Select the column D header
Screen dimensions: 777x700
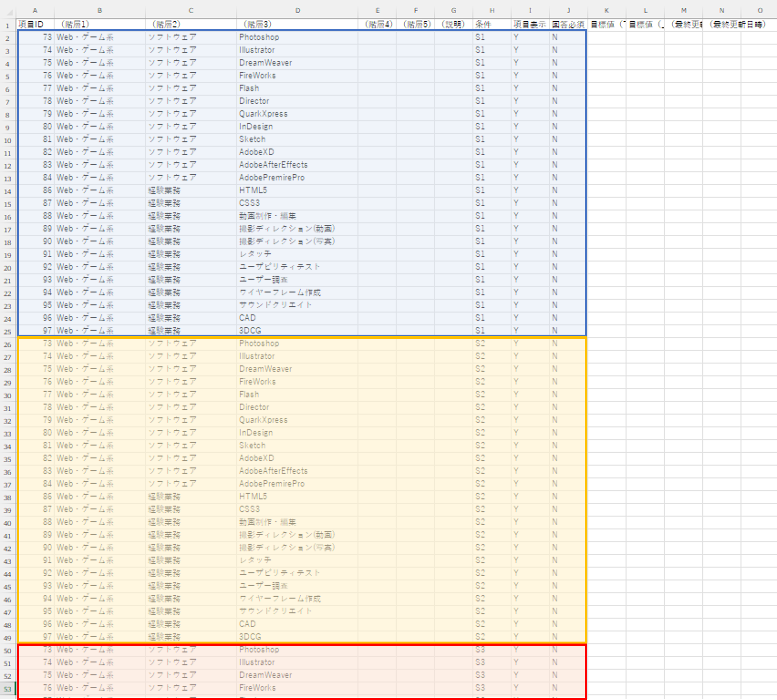pos(298,11)
